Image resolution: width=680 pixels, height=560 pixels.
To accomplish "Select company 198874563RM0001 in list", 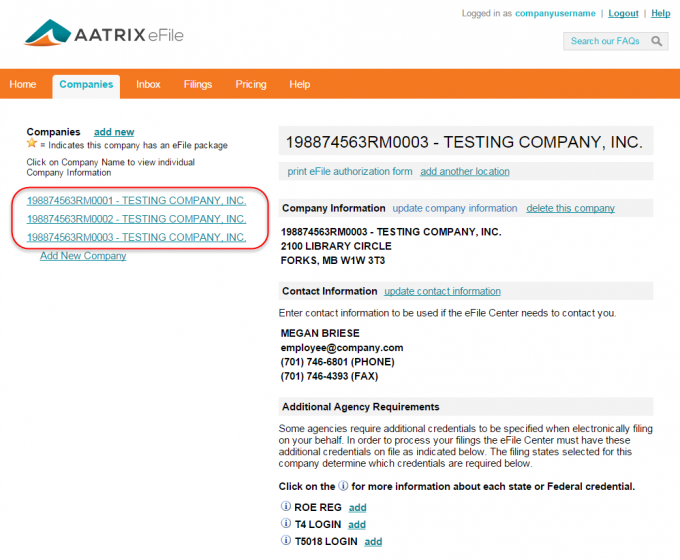I will point(136,201).
